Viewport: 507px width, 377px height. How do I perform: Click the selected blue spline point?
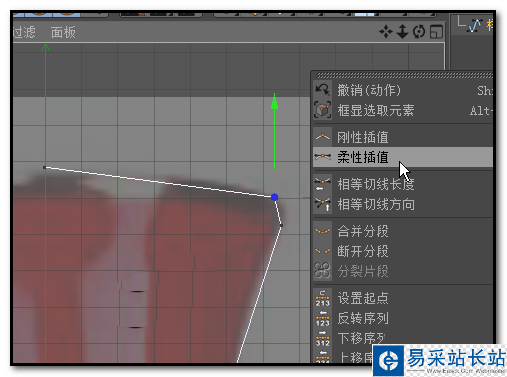coord(274,197)
